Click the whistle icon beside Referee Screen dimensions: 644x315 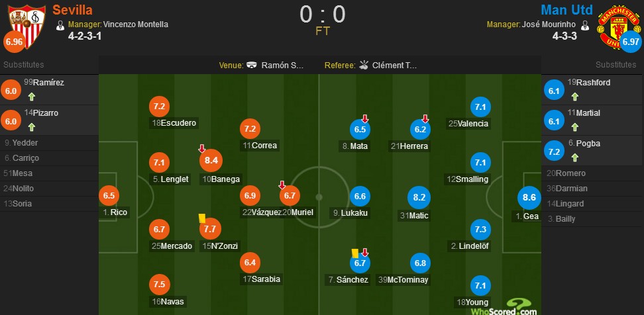364,66
